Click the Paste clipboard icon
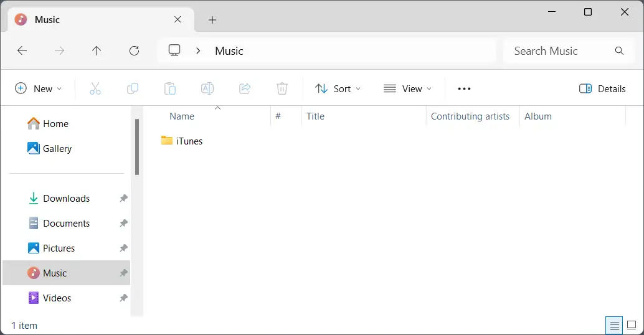Viewport: 644px width, 335px height. (170, 88)
